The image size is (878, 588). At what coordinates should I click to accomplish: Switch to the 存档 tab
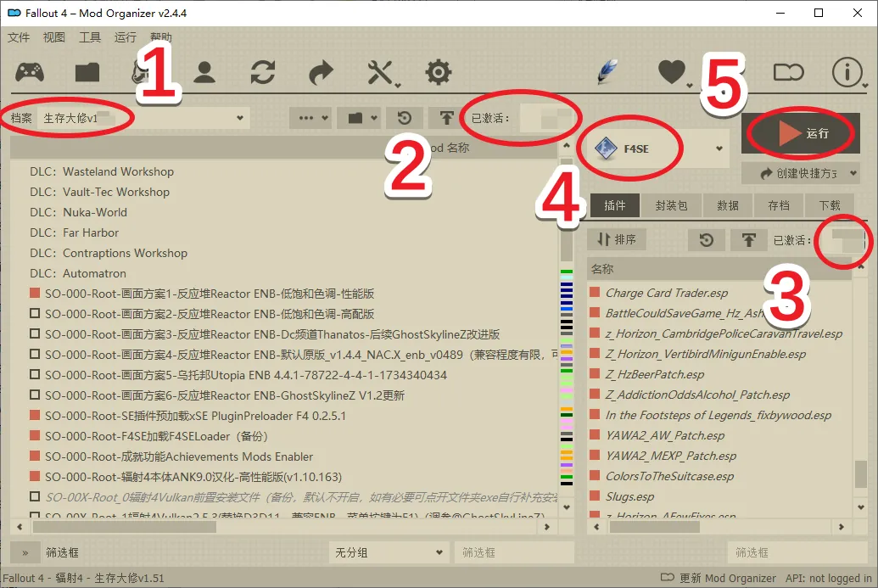pos(779,205)
